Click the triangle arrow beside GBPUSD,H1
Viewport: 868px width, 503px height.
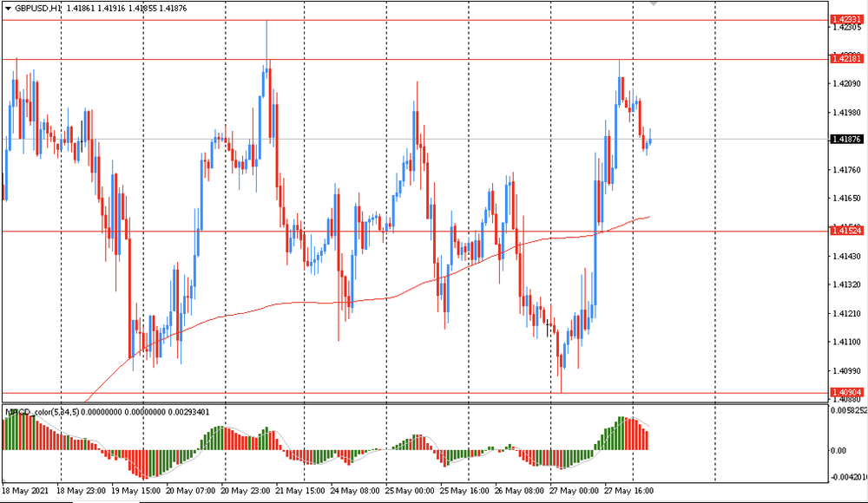pyautogui.click(x=8, y=7)
